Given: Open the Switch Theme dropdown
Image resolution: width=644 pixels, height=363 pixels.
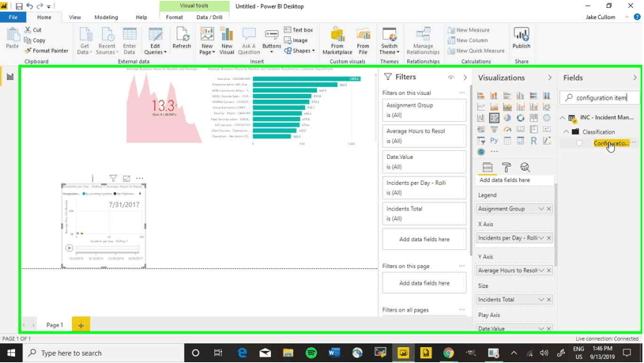Looking at the screenshot, I should click(x=389, y=41).
